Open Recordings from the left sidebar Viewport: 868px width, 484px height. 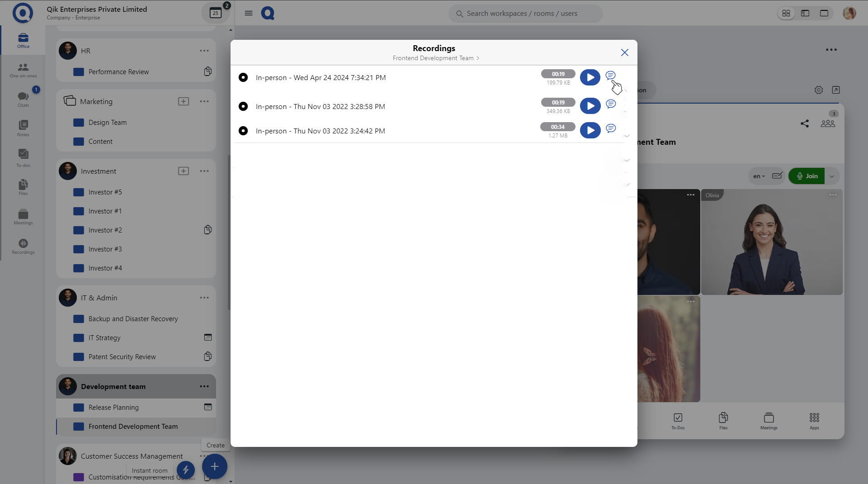(23, 247)
